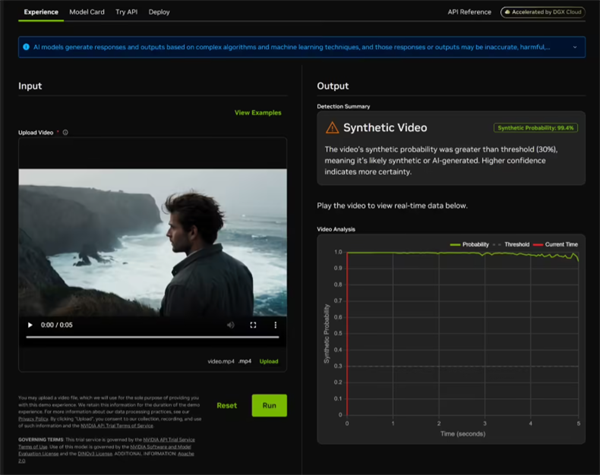The height and width of the screenshot is (475, 600).
Task: Toggle the Probability legend entry
Action: [x=470, y=244]
